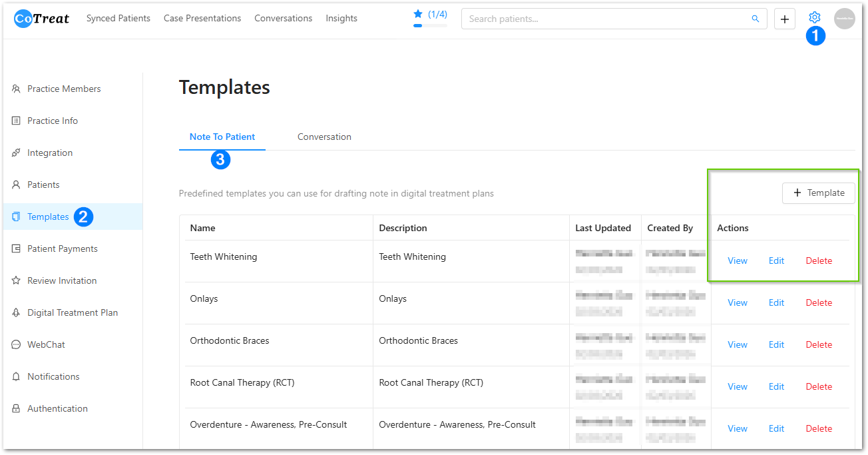Open WebChat settings in sidebar
Screen dimensions: 868x455
[x=46, y=344]
